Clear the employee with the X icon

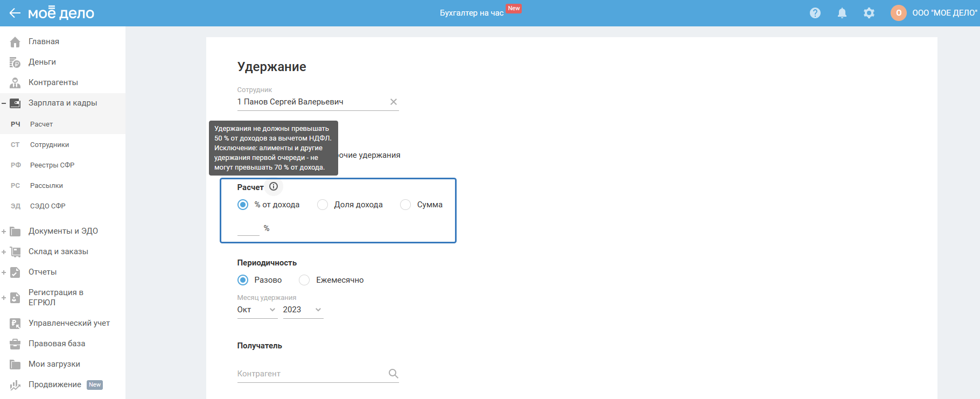click(x=394, y=102)
